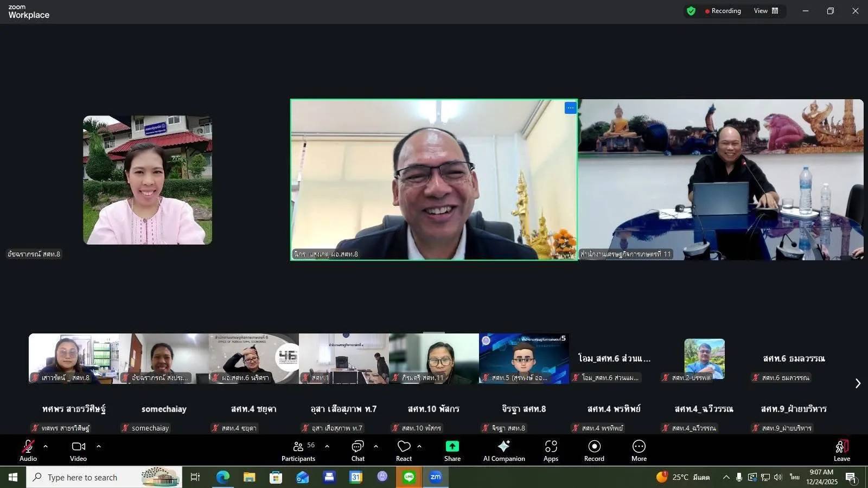
Task: Leave the meeting
Action: coord(841,450)
